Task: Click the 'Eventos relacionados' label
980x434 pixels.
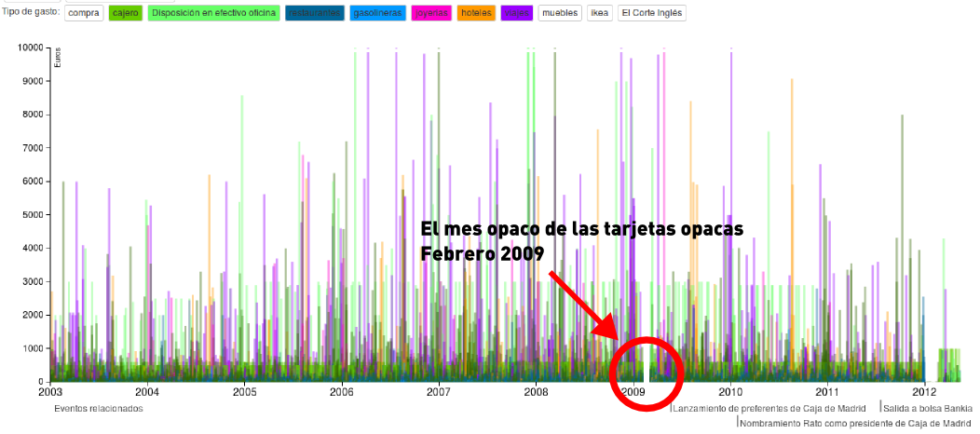Action: [x=99, y=408]
